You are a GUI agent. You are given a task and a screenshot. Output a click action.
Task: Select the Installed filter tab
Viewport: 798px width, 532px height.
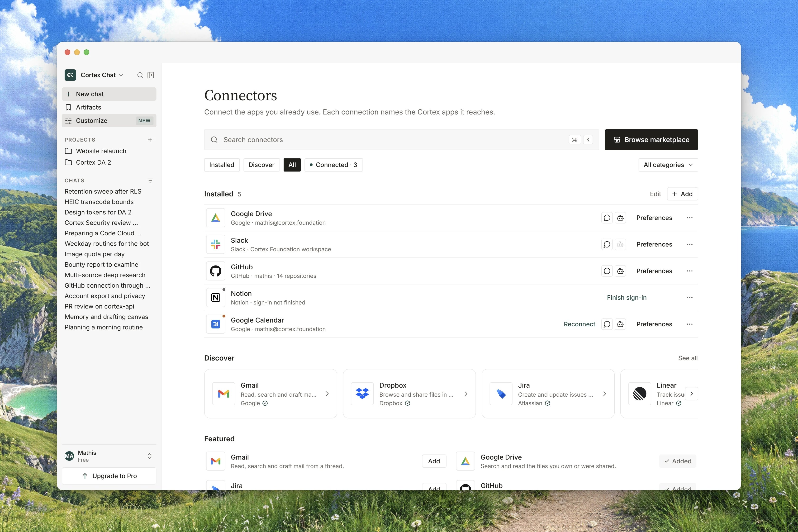click(x=222, y=165)
